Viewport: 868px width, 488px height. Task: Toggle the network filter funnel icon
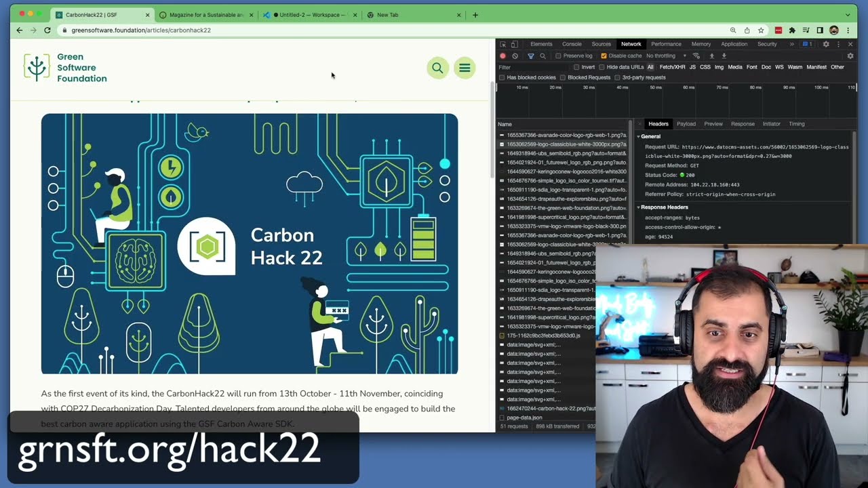[530, 56]
